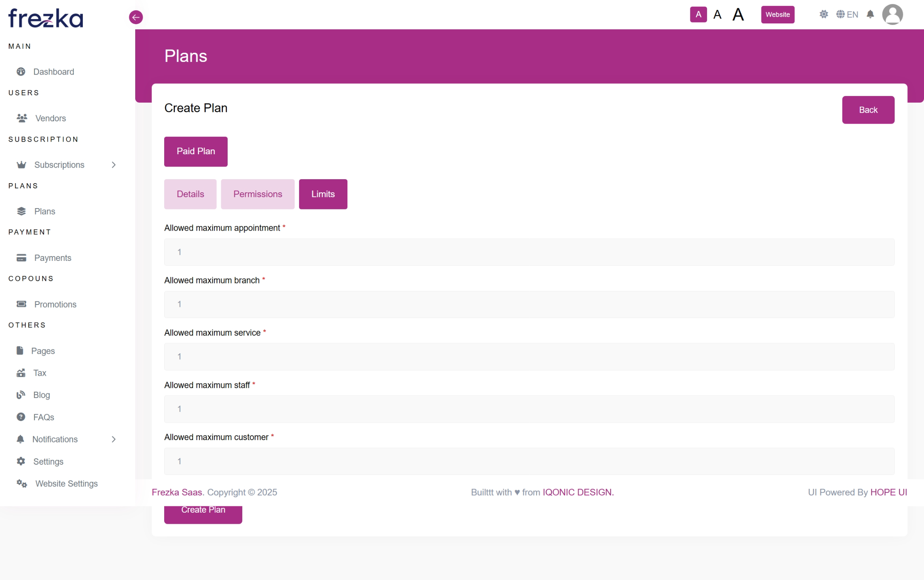Click the Back button
Viewport: 924px width, 580px height.
(868, 110)
